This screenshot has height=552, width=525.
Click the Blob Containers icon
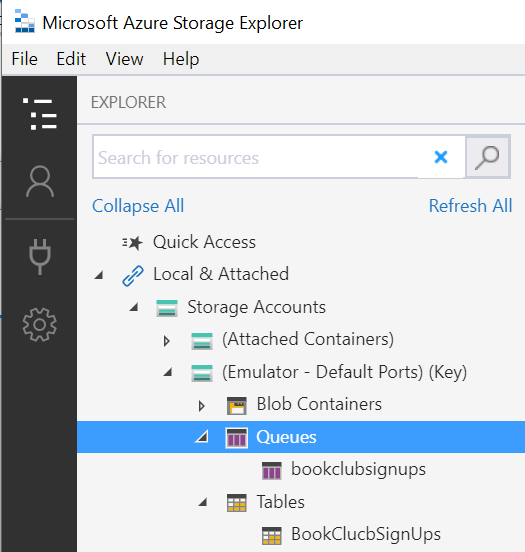pos(237,406)
